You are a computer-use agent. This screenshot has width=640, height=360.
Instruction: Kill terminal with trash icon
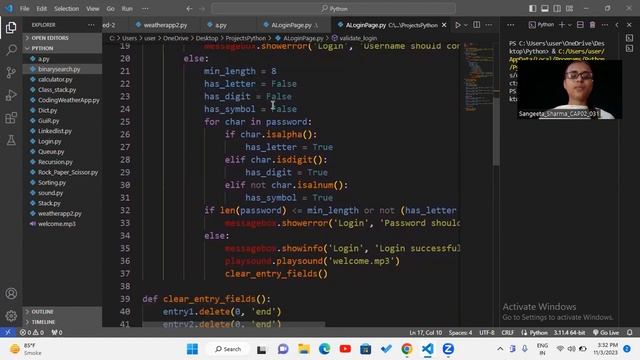pos(592,25)
